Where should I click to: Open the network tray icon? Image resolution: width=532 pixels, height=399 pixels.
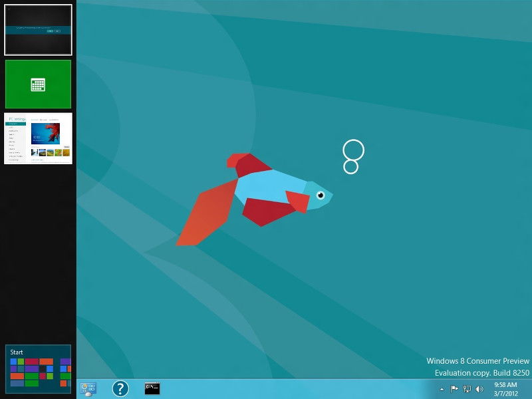[467, 389]
